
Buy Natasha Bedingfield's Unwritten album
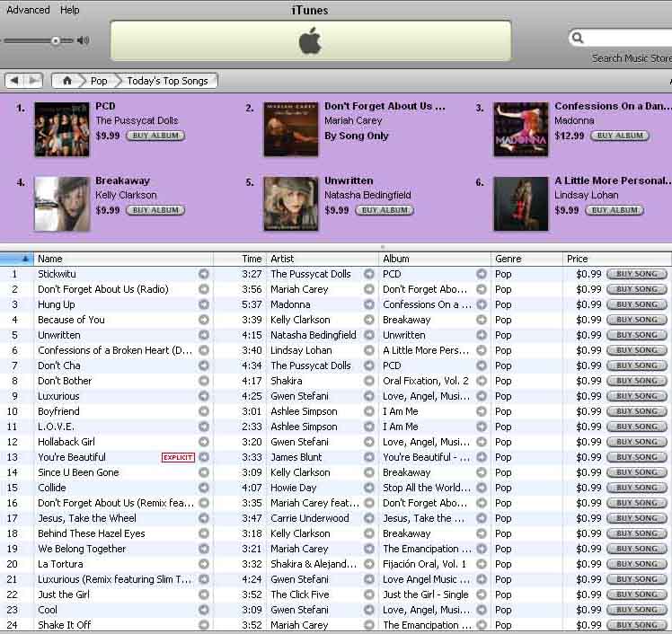[385, 210]
